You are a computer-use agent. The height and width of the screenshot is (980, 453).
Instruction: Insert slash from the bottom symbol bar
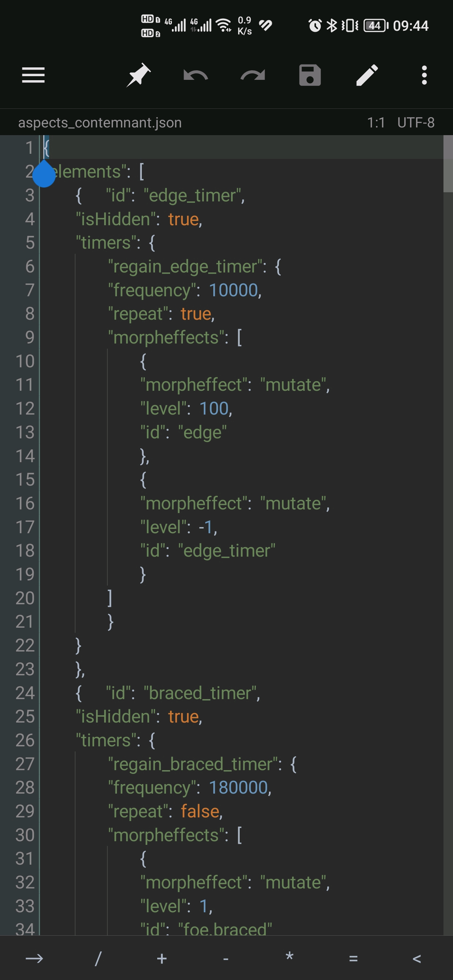[98, 958]
